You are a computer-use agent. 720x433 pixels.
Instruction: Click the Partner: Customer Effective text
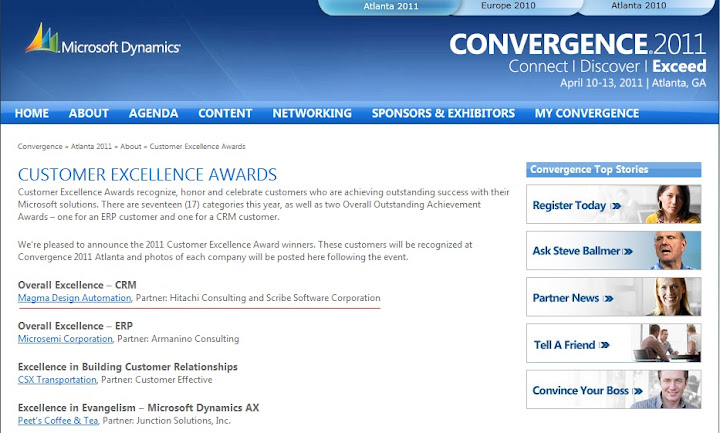click(157, 380)
